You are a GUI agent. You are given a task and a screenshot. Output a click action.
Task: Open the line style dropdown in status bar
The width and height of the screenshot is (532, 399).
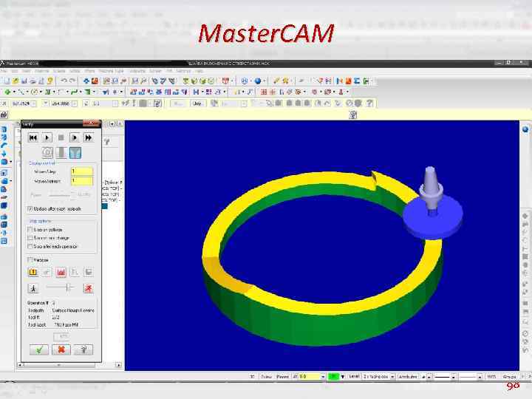click(x=453, y=377)
